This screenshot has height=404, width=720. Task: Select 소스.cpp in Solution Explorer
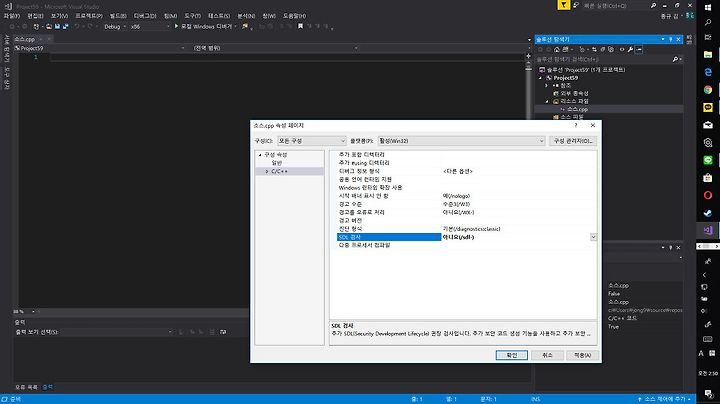pos(577,109)
